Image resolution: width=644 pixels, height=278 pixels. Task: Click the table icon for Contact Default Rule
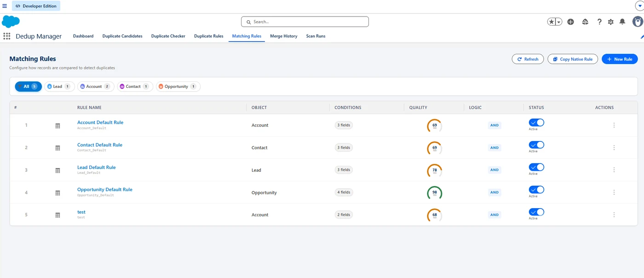coord(57,148)
